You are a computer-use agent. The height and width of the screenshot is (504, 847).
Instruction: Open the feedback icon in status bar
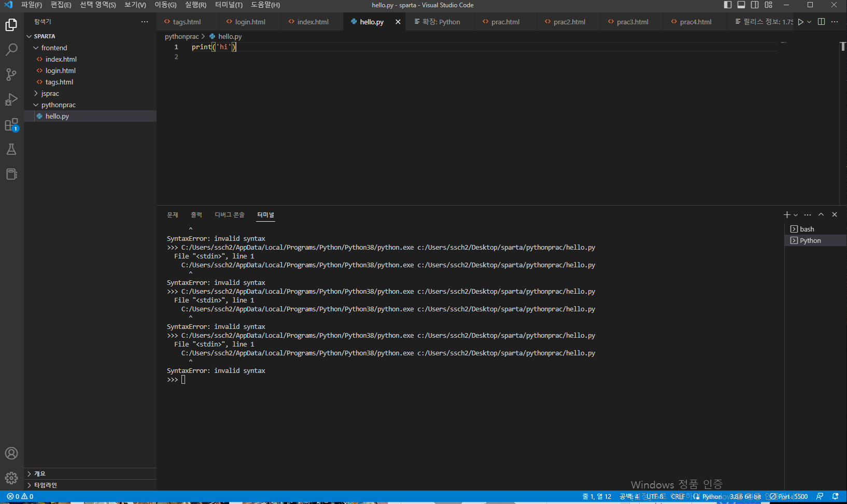point(820,497)
